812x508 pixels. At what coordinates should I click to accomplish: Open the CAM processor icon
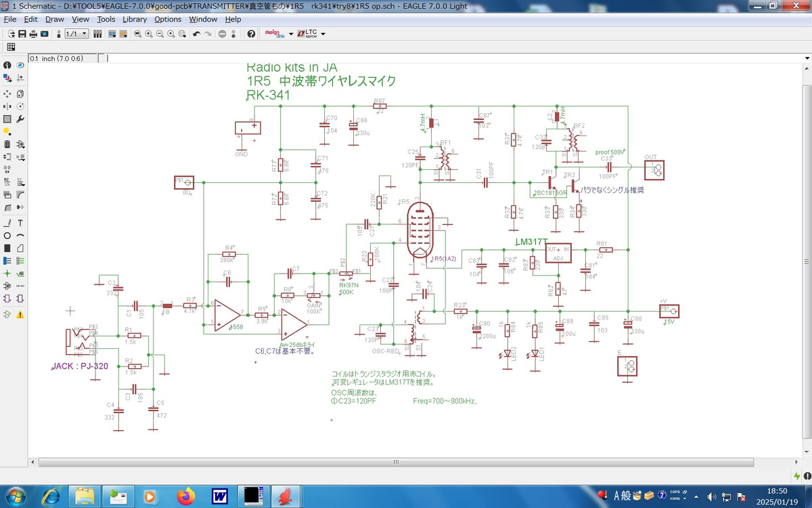(x=44, y=34)
